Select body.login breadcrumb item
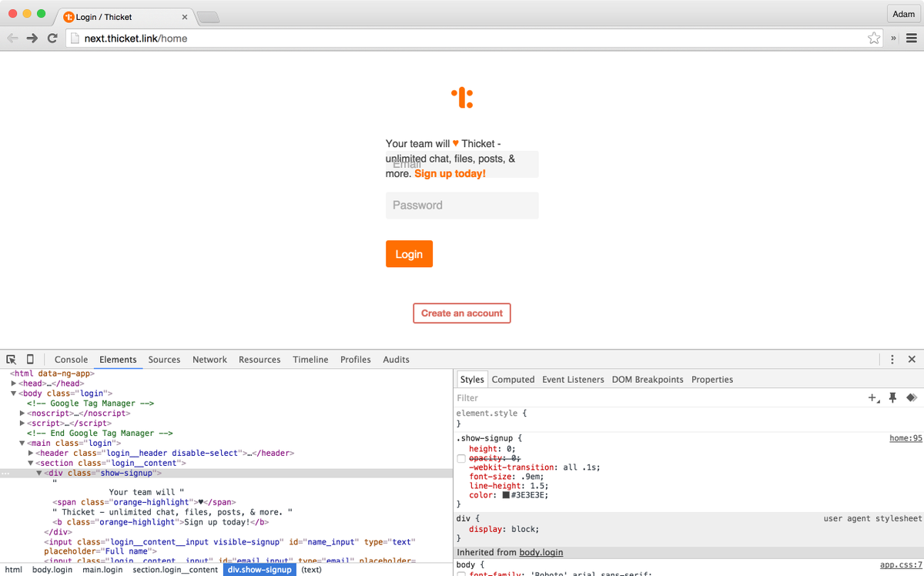The image size is (924, 576). pyautogui.click(x=52, y=570)
